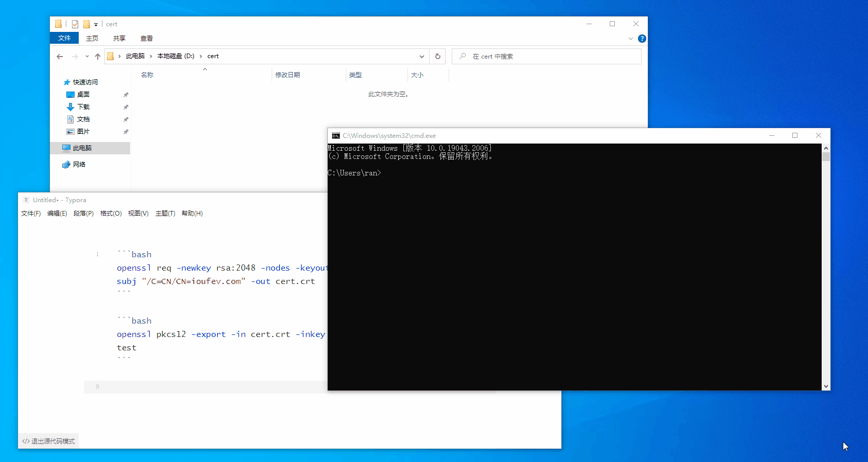
Task: Open Typora 格式(O) menu
Action: [111, 214]
